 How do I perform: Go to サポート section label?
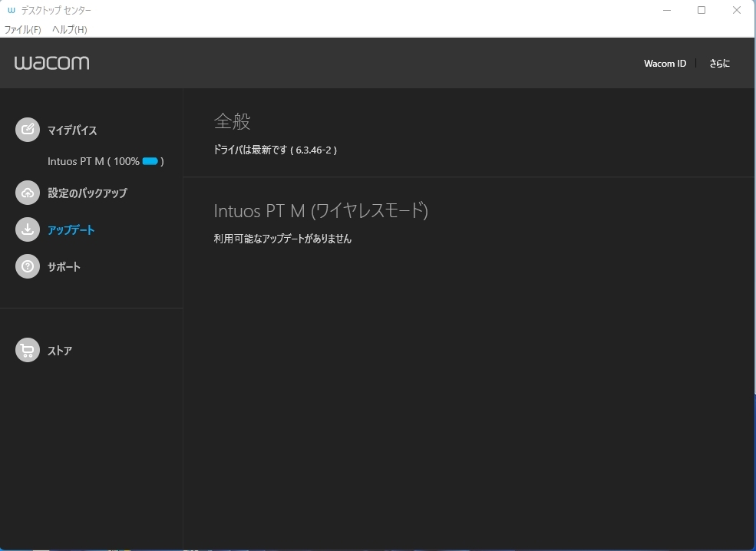(64, 266)
